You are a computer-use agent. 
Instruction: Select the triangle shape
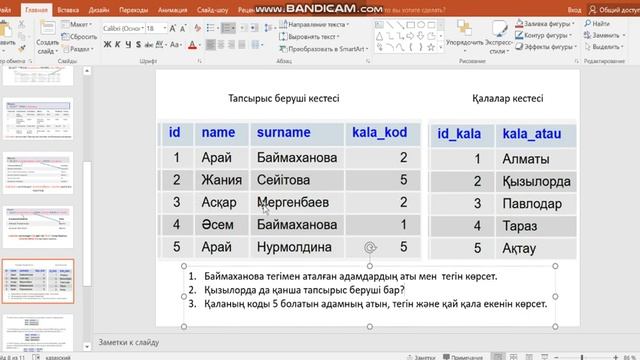coord(380,36)
